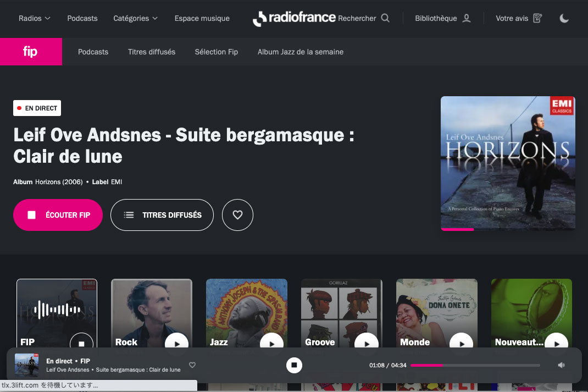
Task: Click the Horizons album cover artwork
Action: click(x=508, y=163)
